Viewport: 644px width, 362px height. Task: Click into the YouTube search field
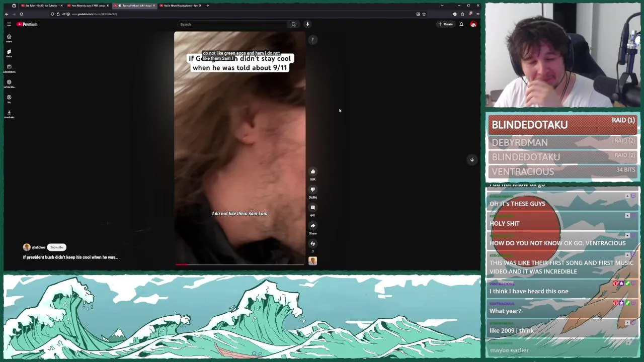[x=231, y=24]
